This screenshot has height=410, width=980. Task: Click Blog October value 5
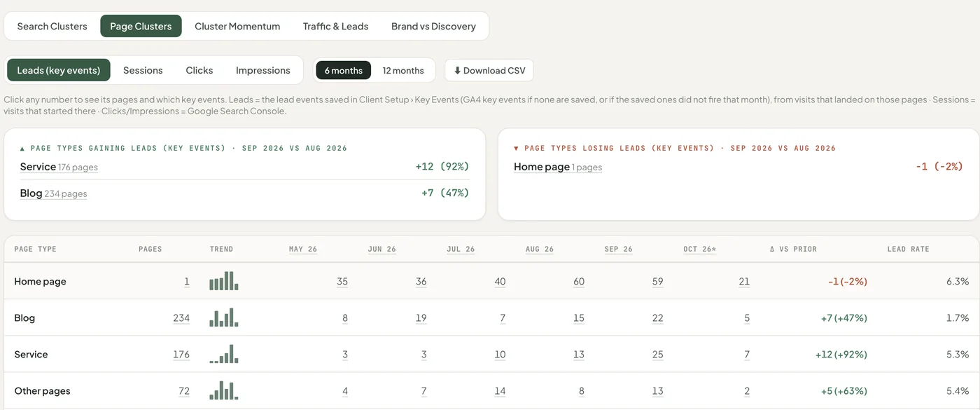[x=747, y=318]
